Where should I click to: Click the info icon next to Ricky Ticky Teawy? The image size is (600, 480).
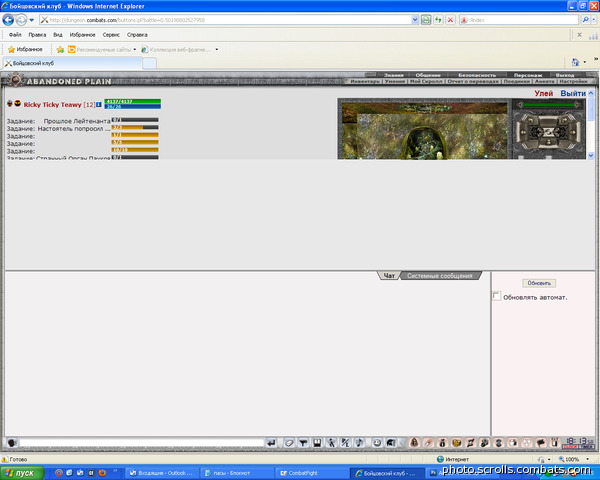(x=98, y=104)
